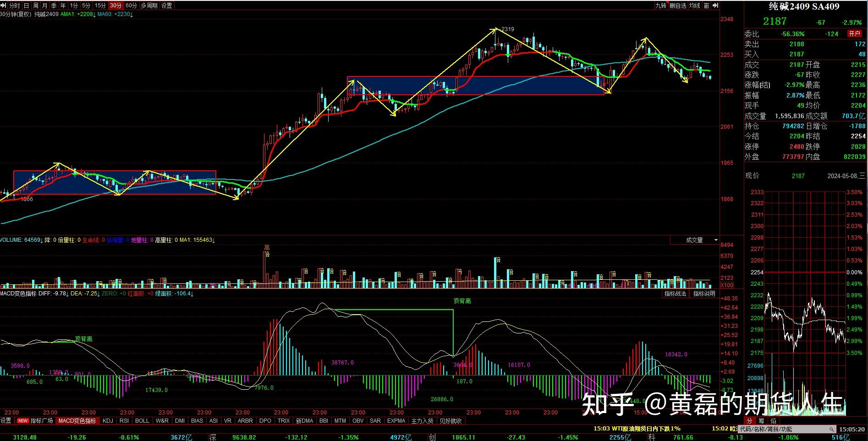Click the 9638.82 Shenzhen index value

click(244, 437)
